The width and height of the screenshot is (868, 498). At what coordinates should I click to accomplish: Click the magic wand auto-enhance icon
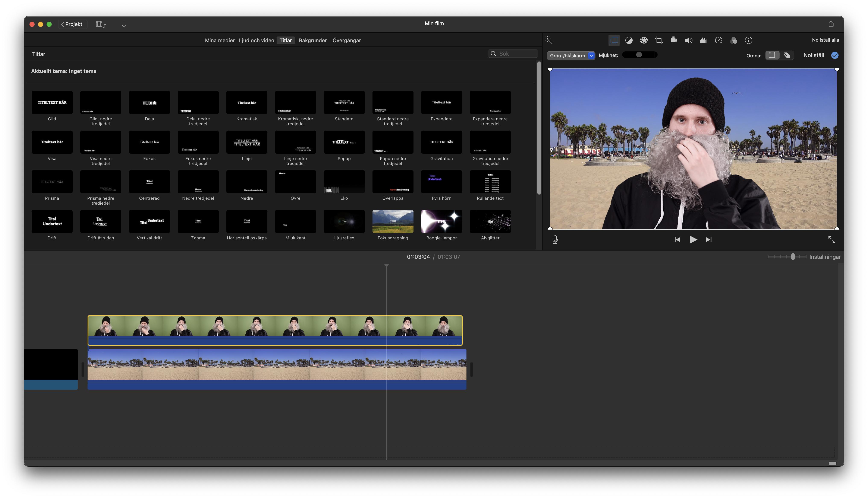(x=549, y=40)
